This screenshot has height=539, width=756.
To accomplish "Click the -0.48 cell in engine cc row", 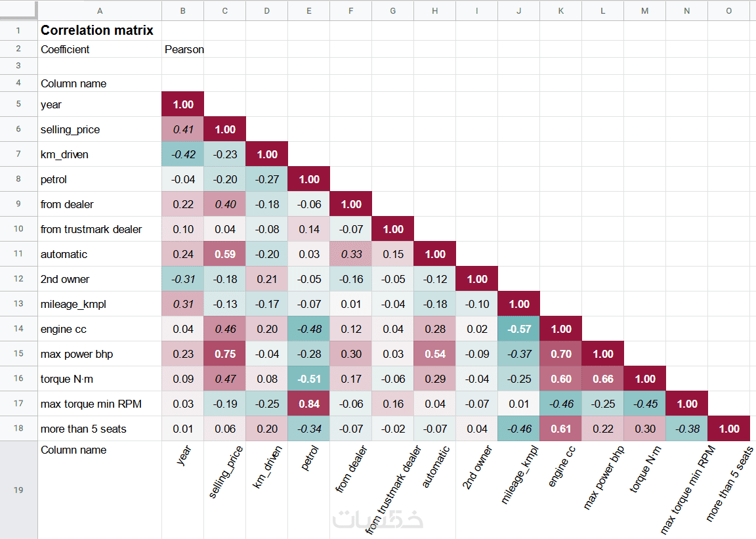I will [309, 329].
